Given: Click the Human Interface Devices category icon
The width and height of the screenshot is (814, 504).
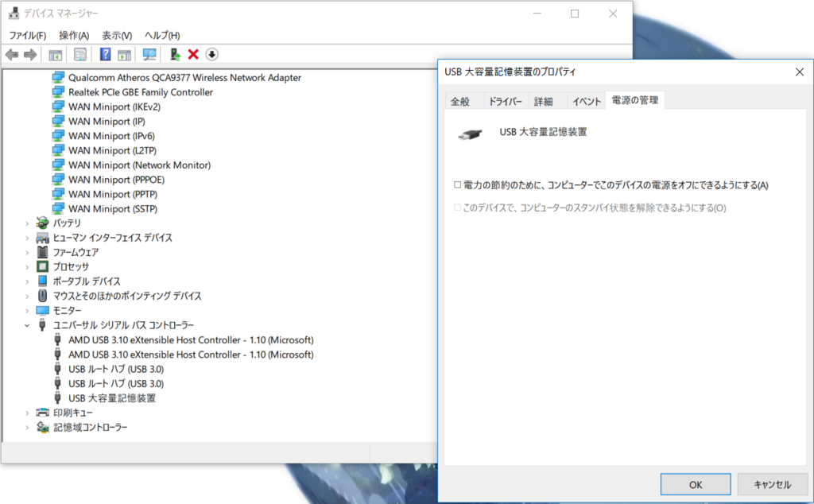Looking at the screenshot, I should pyautogui.click(x=42, y=238).
